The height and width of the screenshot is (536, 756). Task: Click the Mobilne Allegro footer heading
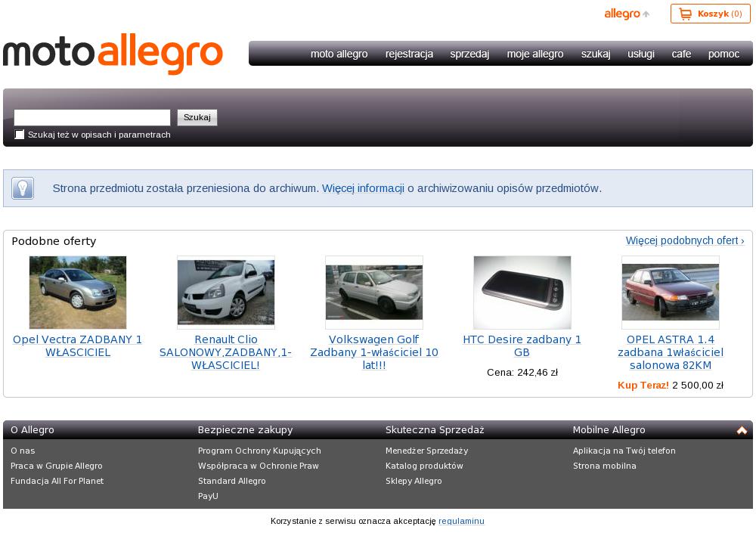(x=609, y=430)
